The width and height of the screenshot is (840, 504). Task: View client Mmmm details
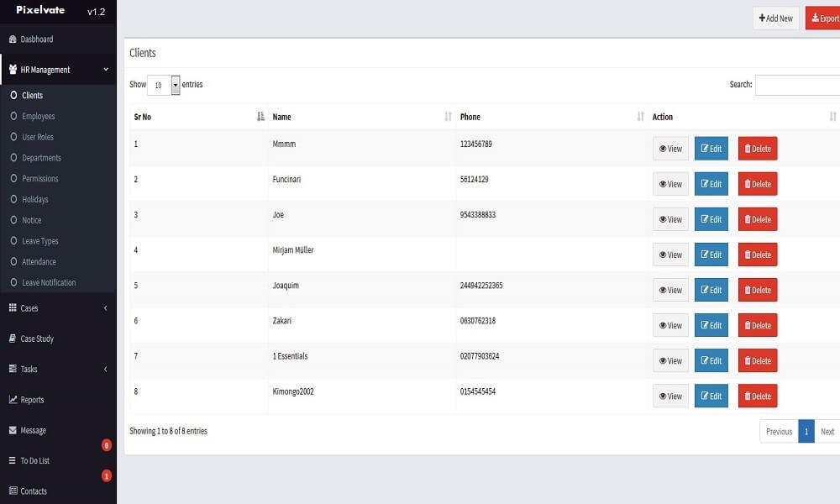(x=670, y=149)
